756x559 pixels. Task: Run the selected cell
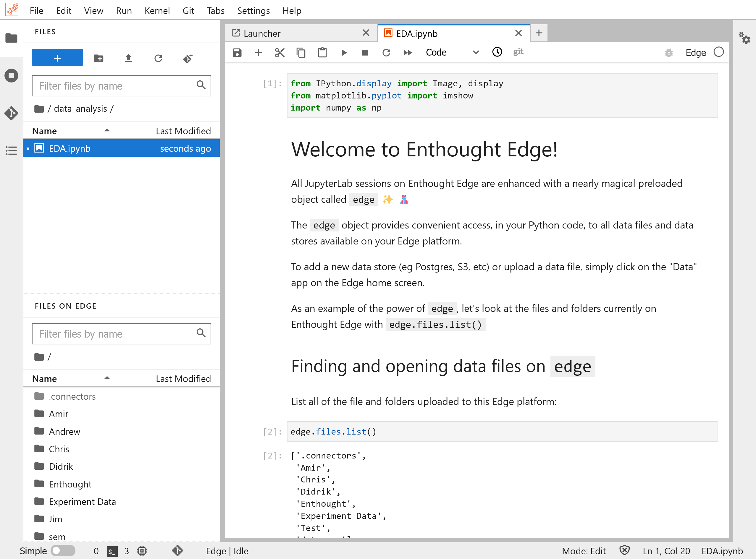coord(344,52)
